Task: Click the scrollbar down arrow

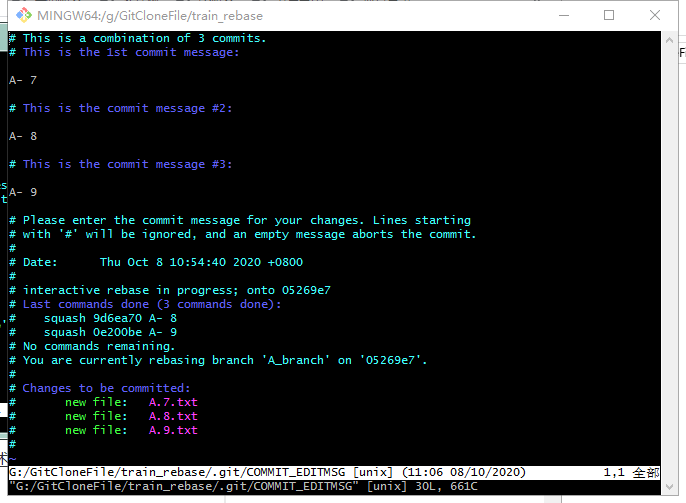Action: point(669,487)
